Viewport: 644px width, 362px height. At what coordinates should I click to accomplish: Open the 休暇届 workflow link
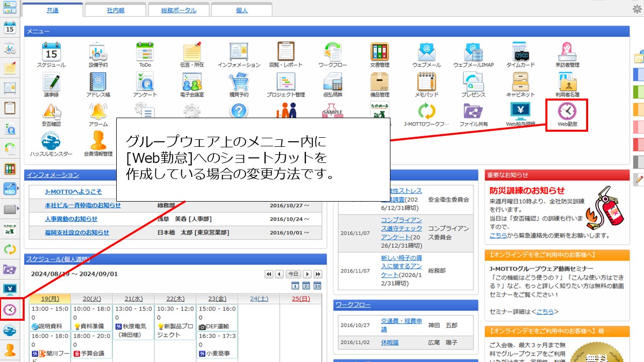[390, 342]
